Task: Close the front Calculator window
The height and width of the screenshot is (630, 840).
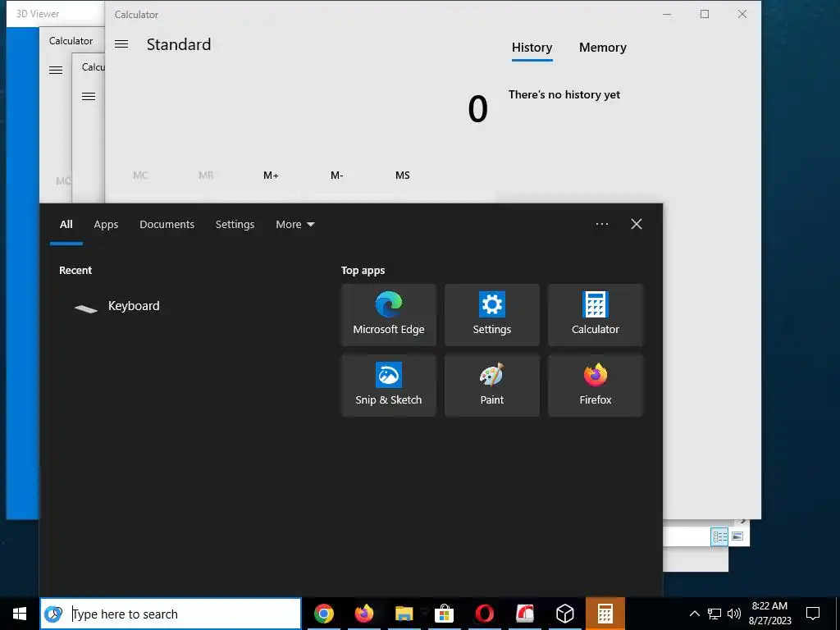Action: [742, 15]
